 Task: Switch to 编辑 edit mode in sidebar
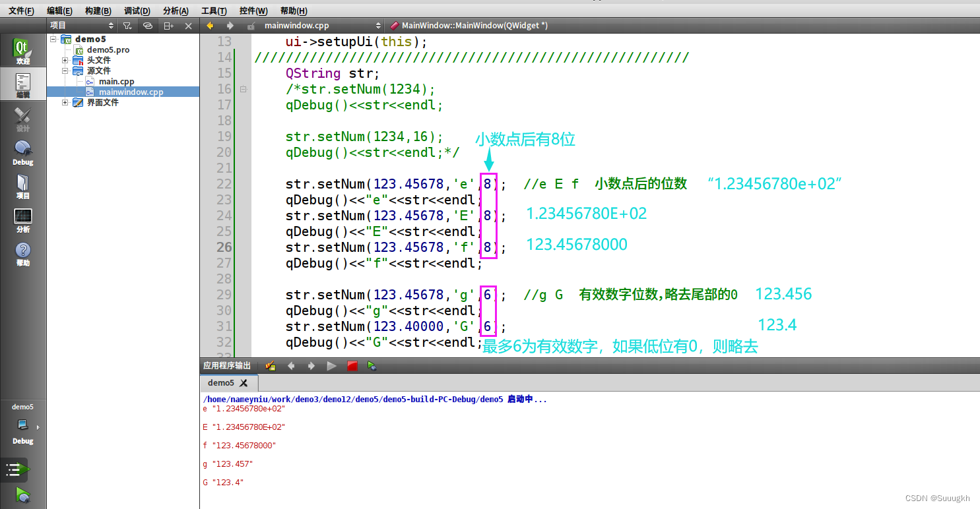coord(23,85)
